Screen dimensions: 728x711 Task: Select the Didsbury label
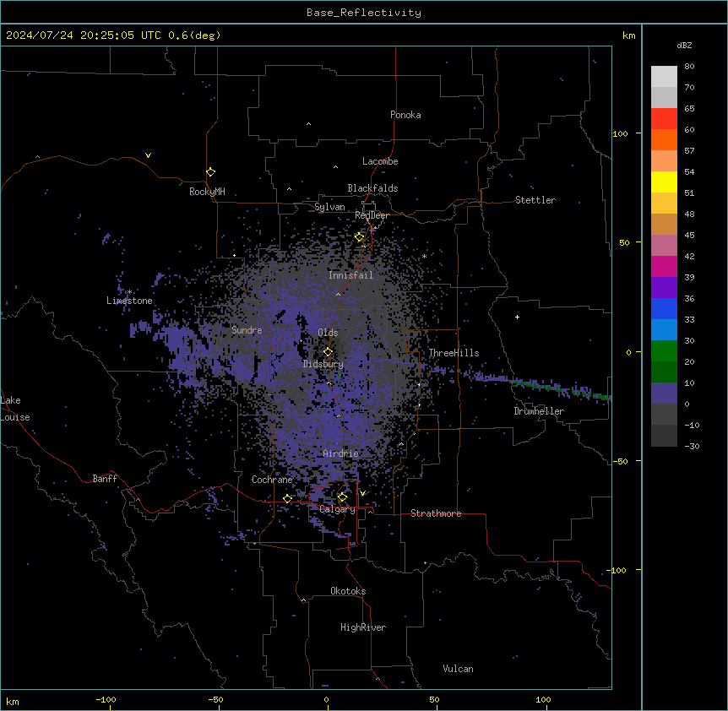[x=323, y=364]
